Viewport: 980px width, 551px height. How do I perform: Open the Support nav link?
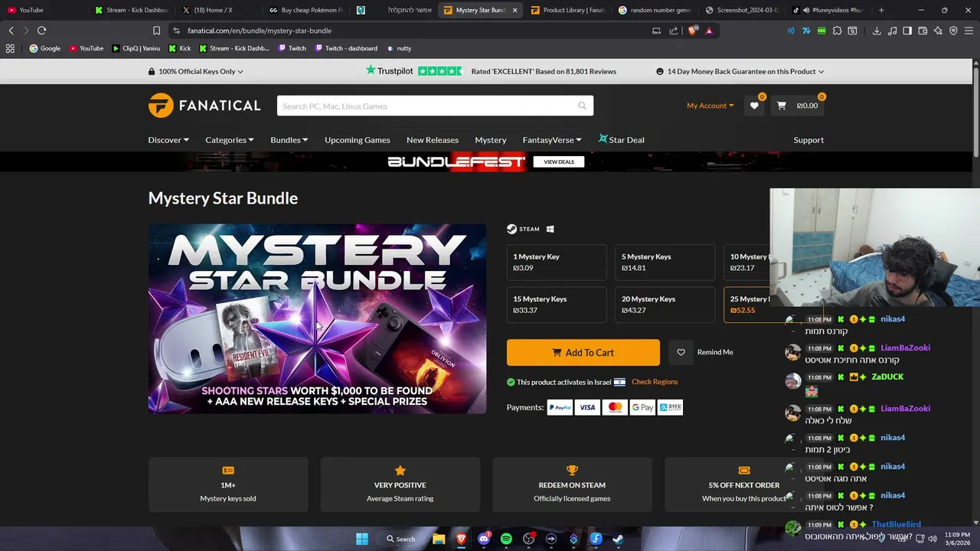pyautogui.click(x=808, y=140)
